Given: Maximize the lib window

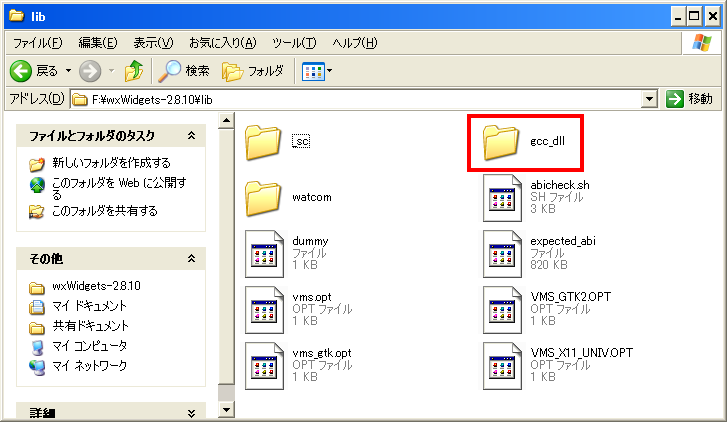Looking at the screenshot, I should pos(695,17).
